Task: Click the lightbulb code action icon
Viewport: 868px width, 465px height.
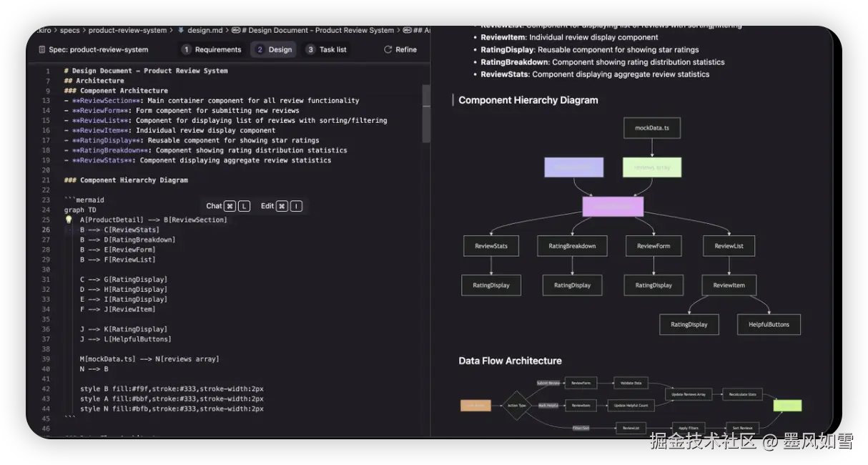Action: click(x=69, y=220)
